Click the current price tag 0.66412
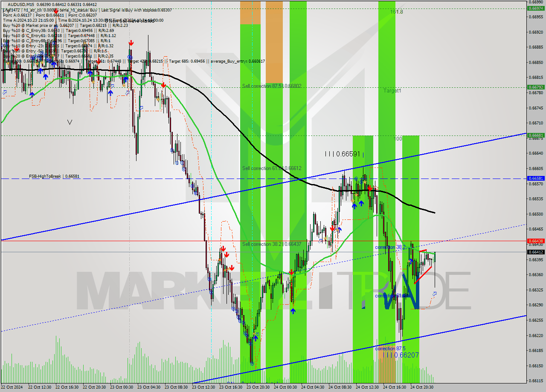This screenshot has height=392, width=546. pyautogui.click(x=535, y=252)
